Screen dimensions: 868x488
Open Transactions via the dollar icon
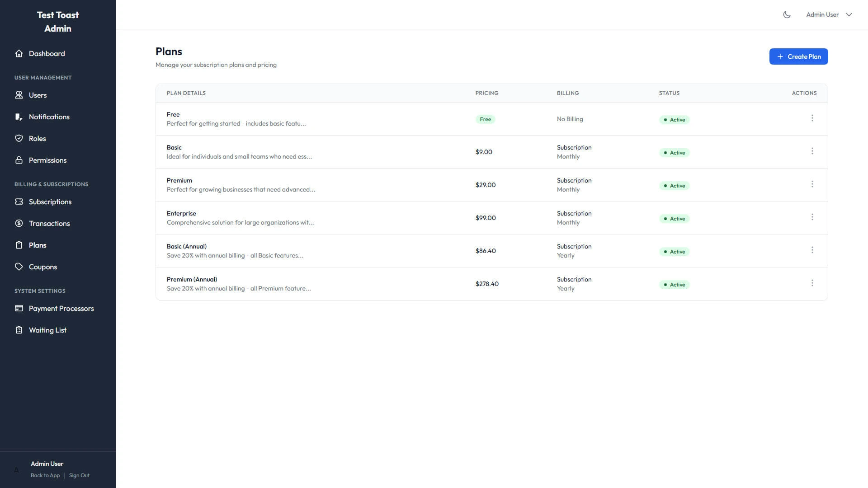click(x=19, y=223)
